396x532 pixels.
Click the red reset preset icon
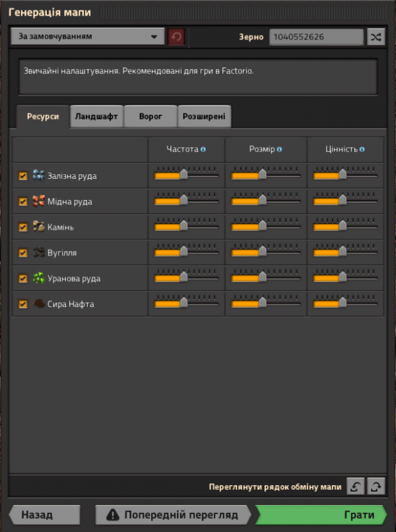[176, 37]
